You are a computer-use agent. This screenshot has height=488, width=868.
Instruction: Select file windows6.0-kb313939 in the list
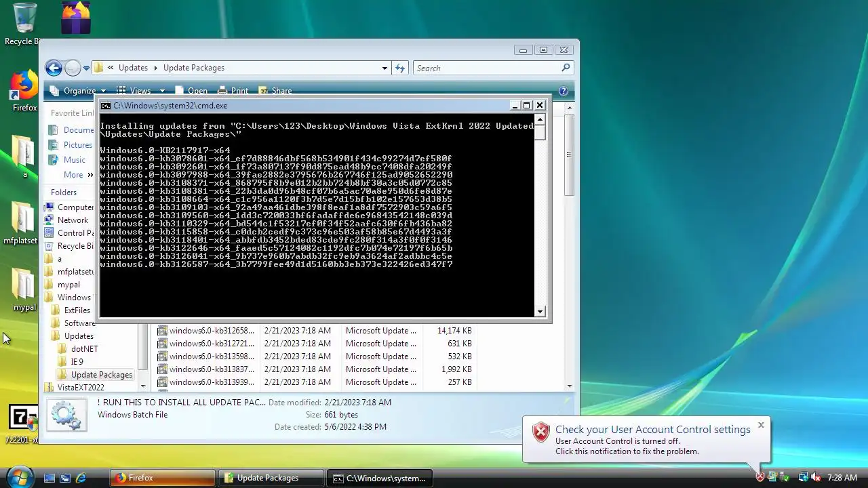pos(206,382)
